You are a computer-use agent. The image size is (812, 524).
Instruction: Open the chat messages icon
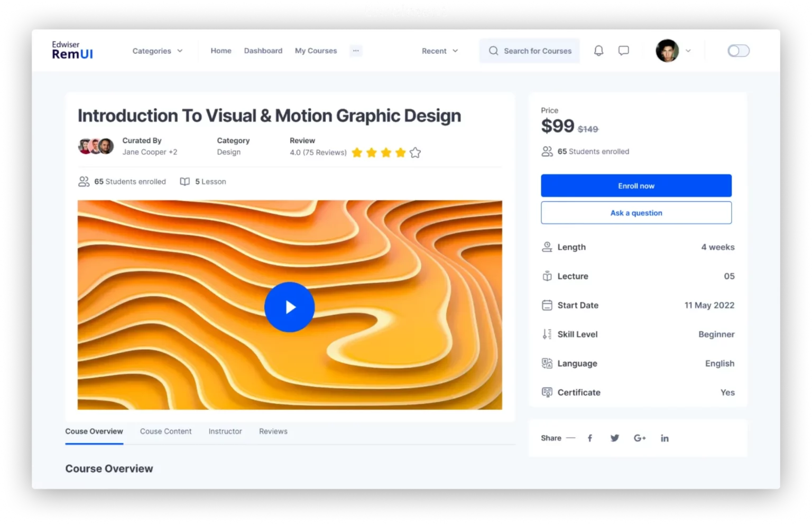[x=624, y=51]
